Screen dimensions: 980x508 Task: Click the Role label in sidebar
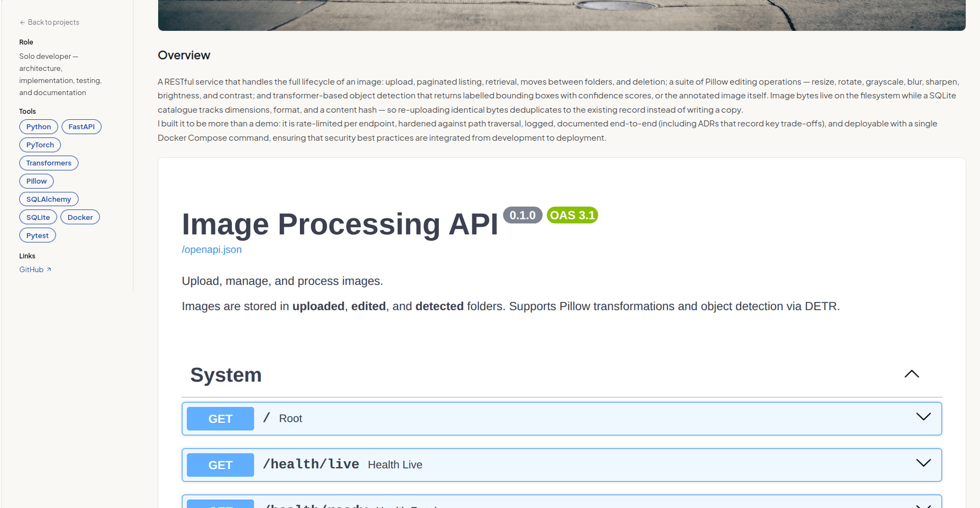click(26, 42)
